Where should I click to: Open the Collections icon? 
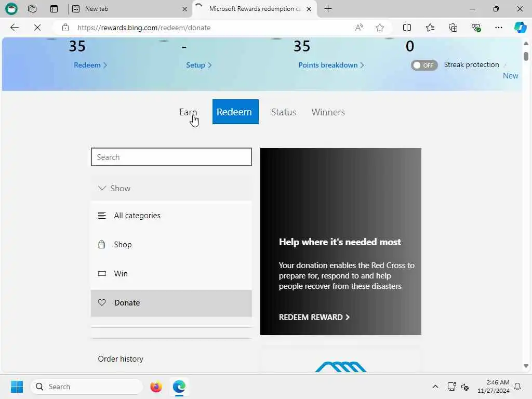pyautogui.click(x=453, y=28)
